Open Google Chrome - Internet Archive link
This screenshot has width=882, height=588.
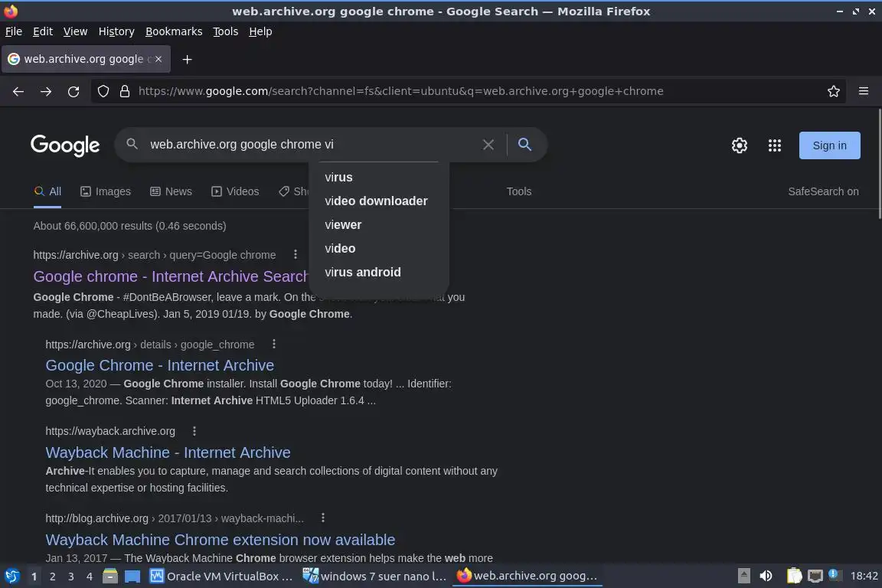tap(160, 365)
